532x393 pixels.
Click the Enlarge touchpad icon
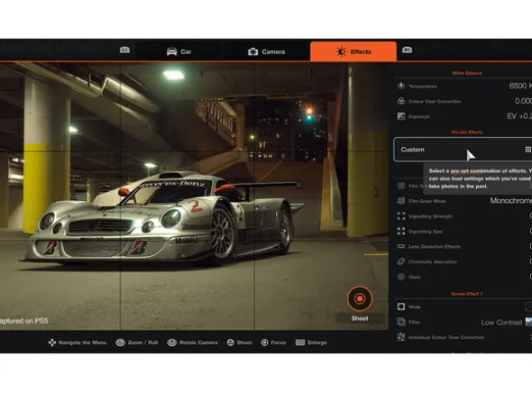[x=300, y=343]
